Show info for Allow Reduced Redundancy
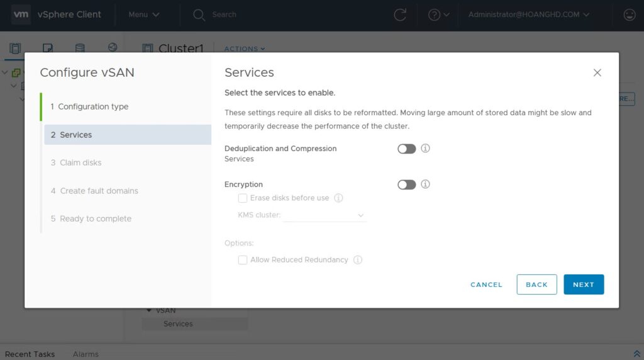This screenshot has height=360, width=644. tap(358, 260)
